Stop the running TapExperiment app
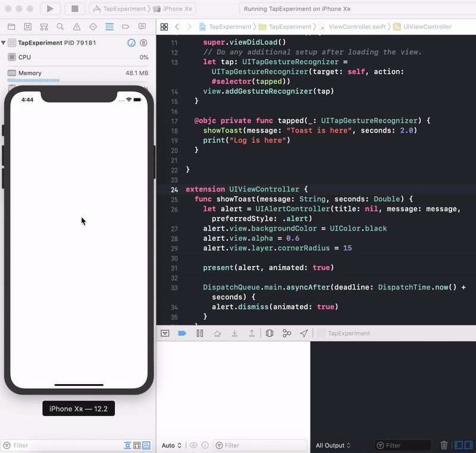This screenshot has width=476, height=453. point(75,9)
